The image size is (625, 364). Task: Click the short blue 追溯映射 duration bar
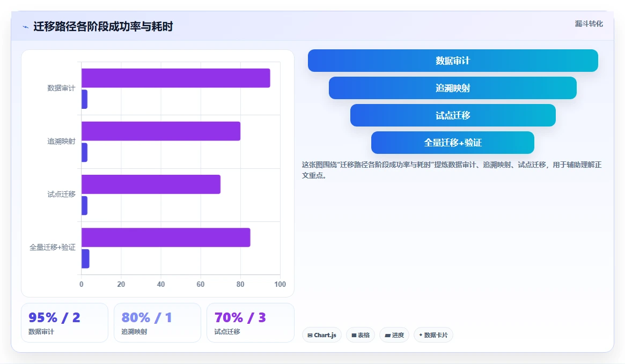[x=85, y=153]
